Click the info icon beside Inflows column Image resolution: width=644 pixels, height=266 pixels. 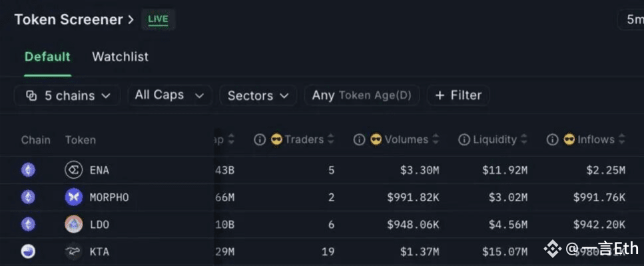pos(552,140)
